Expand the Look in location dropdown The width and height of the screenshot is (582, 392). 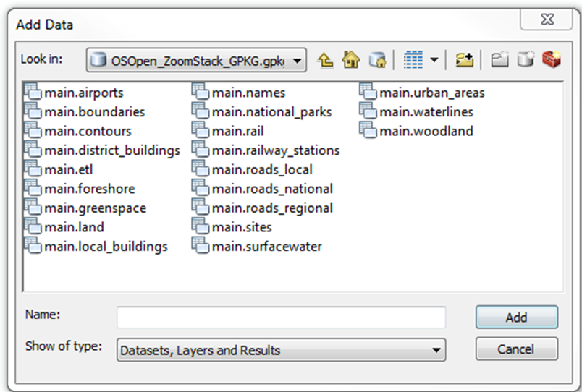coord(297,61)
